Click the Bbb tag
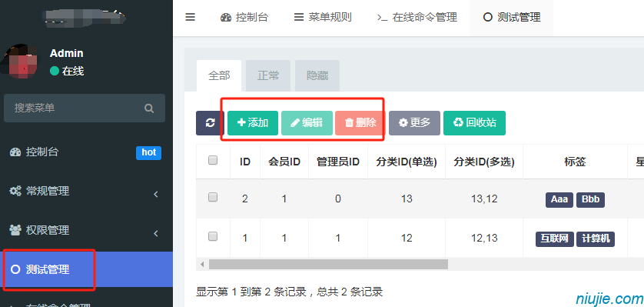The height and width of the screenshot is (307, 644). 591,200
